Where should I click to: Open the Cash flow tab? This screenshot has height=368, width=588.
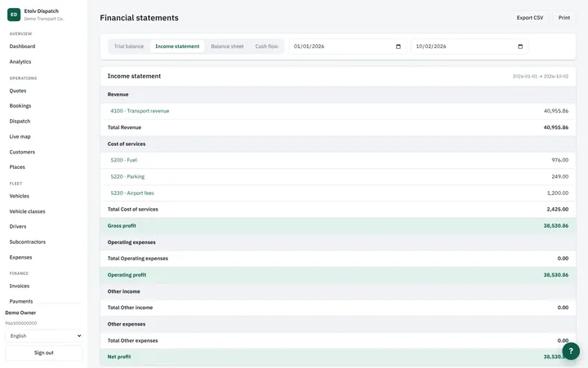click(x=266, y=47)
